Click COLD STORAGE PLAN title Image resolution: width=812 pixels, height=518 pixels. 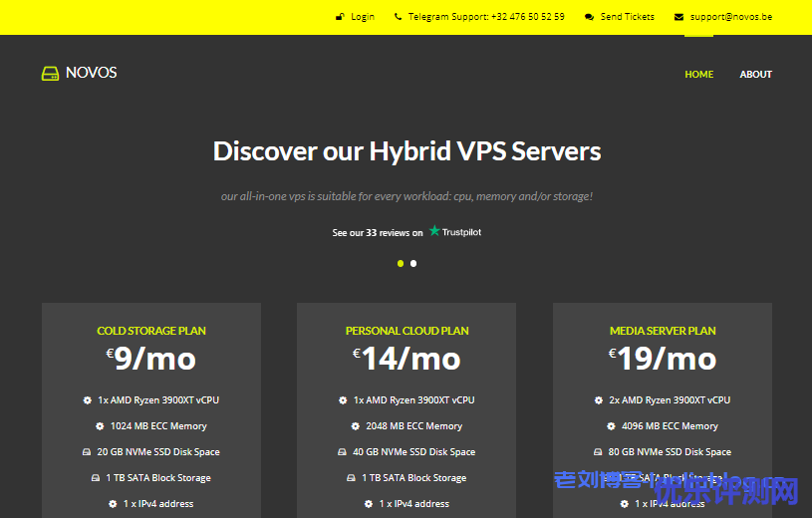(151, 331)
